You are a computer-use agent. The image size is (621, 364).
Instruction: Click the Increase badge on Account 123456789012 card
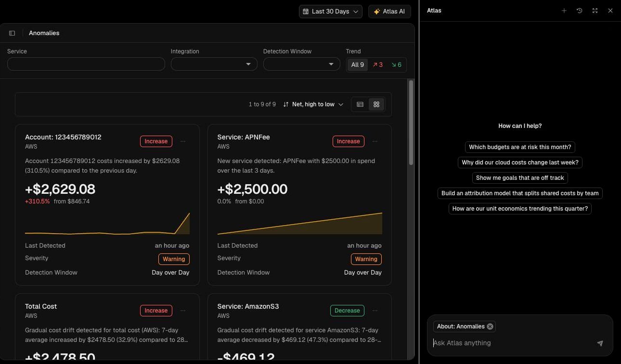[x=156, y=141]
